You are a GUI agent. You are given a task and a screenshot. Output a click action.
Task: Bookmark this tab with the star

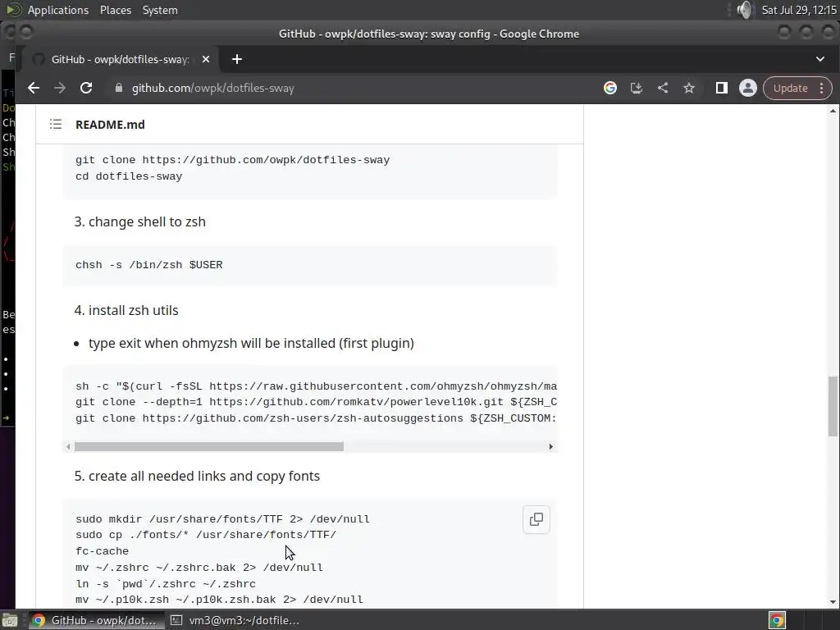tap(689, 88)
